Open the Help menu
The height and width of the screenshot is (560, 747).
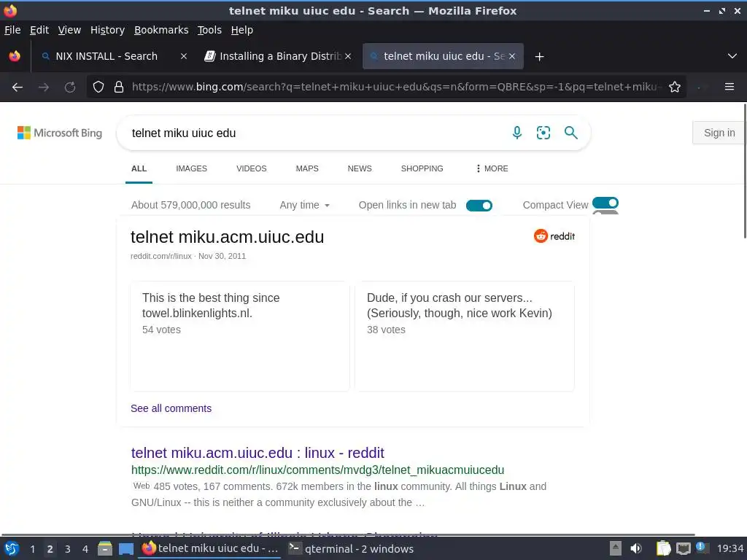pyautogui.click(x=242, y=30)
